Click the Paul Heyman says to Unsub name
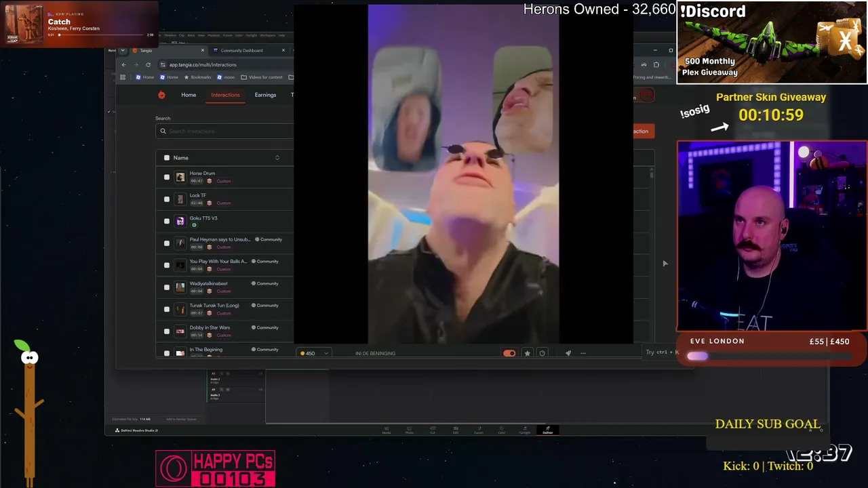 coord(220,239)
